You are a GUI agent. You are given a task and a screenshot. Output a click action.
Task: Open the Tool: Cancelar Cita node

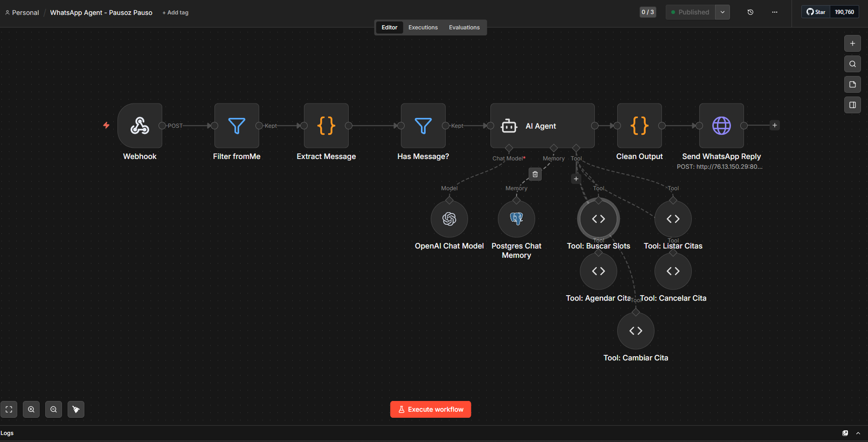(x=673, y=271)
